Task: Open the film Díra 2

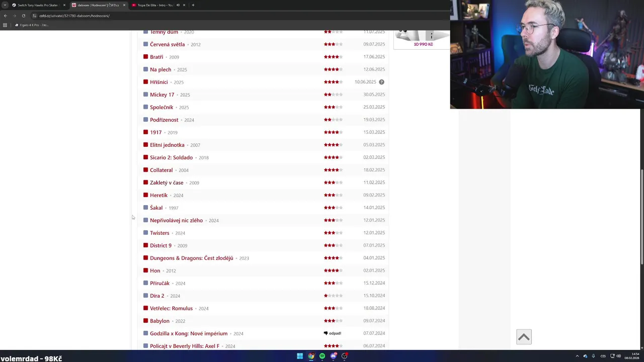Action: click(x=157, y=296)
